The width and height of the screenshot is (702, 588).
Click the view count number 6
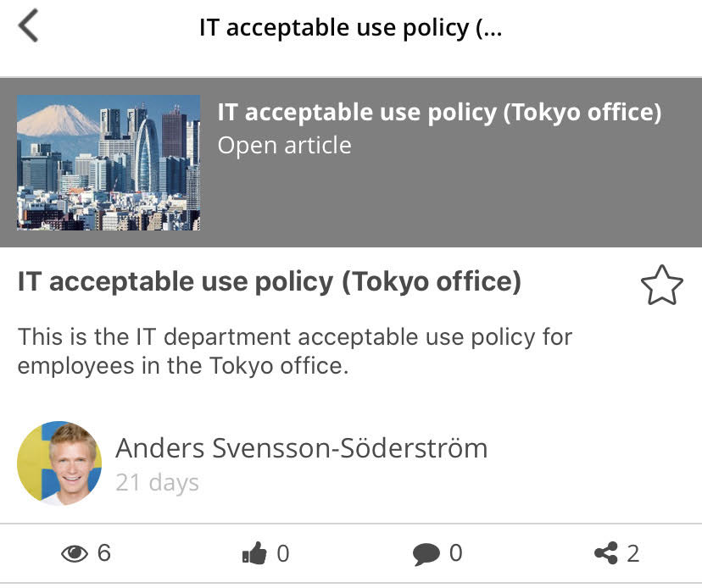coord(104,554)
